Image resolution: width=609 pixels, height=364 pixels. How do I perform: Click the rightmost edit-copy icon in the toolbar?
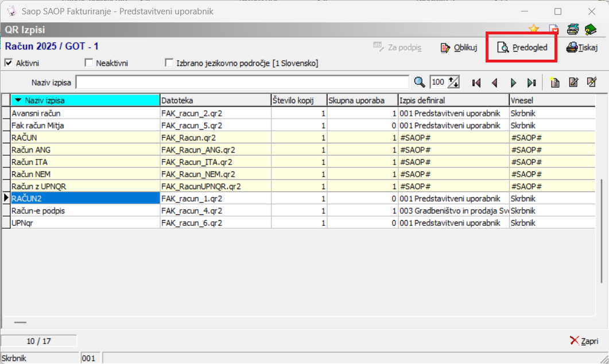pos(592,83)
